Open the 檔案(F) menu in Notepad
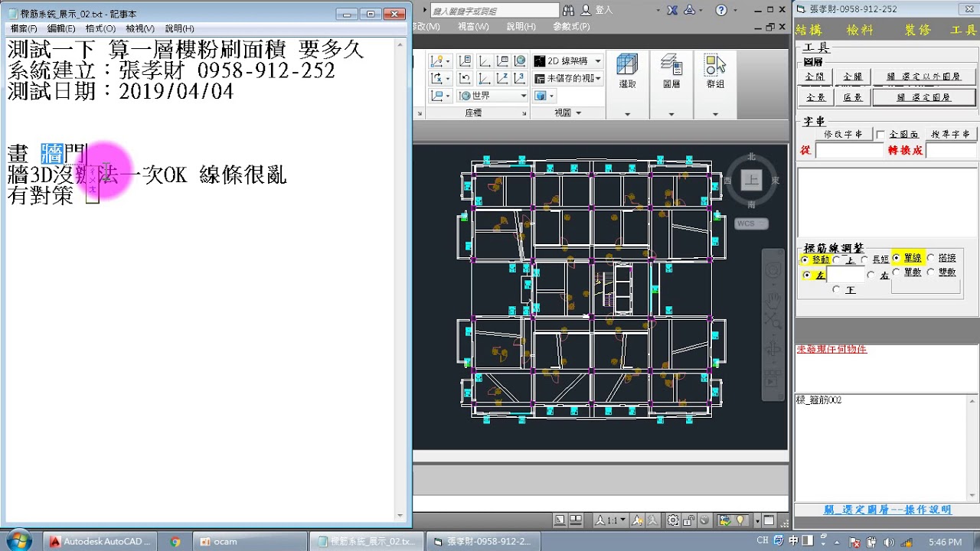 point(24,28)
